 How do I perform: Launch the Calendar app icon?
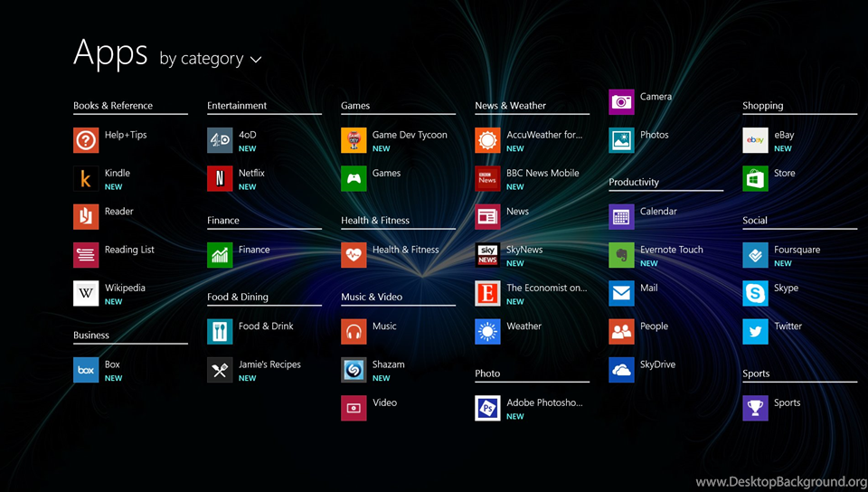[x=622, y=216]
